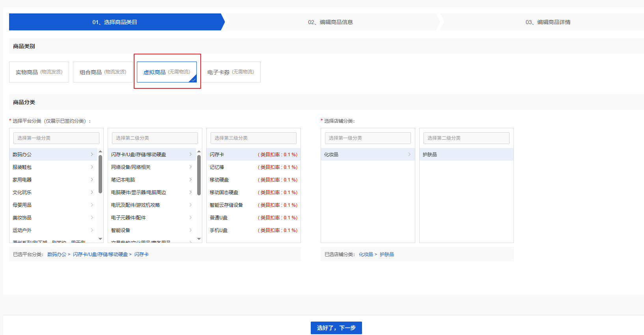Select 电子卡券 product type

point(231,72)
